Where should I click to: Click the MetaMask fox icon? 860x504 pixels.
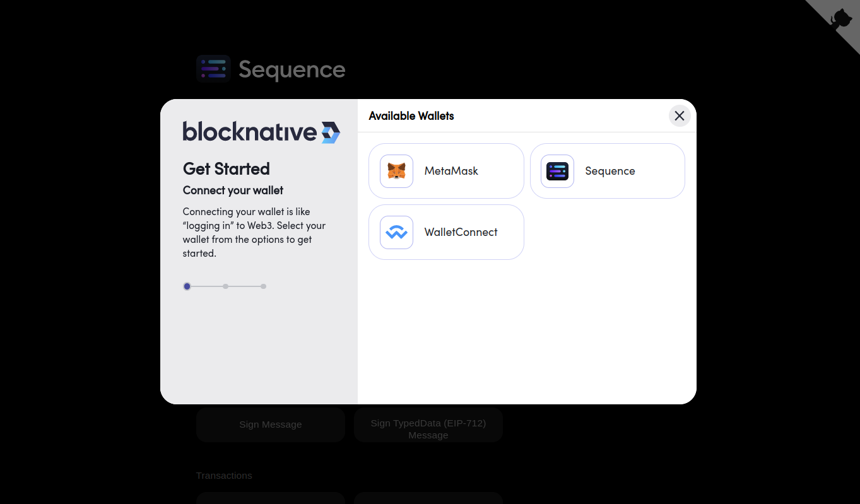[x=396, y=171]
